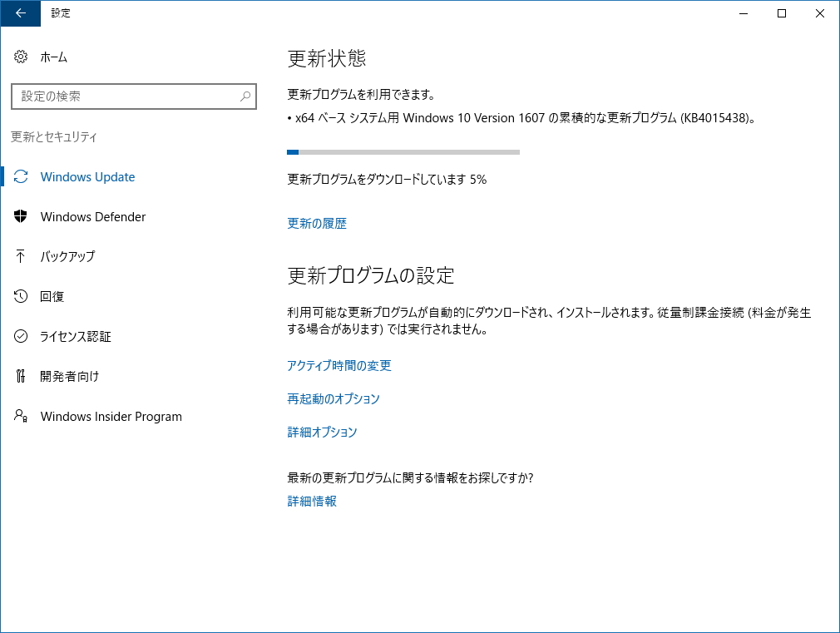This screenshot has height=633, width=840.
Task: Select the ライセンス認証 checkmark icon
Action: (22, 337)
